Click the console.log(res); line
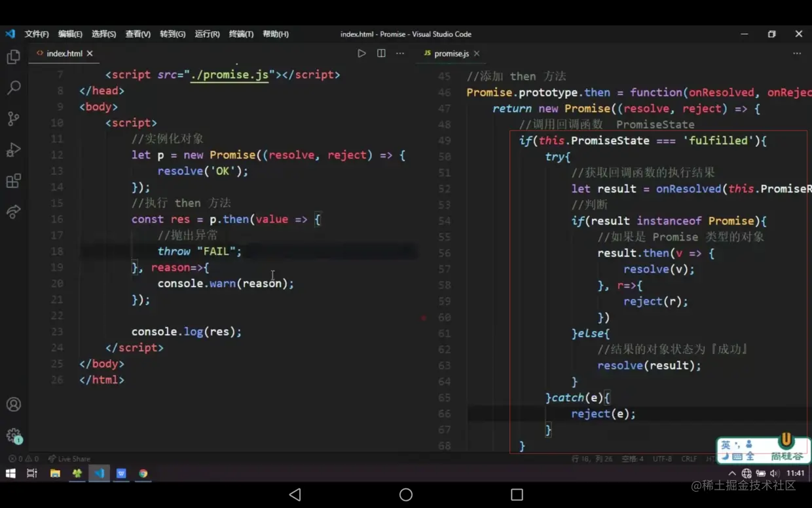Viewport: 812px width, 508px height. click(x=187, y=332)
